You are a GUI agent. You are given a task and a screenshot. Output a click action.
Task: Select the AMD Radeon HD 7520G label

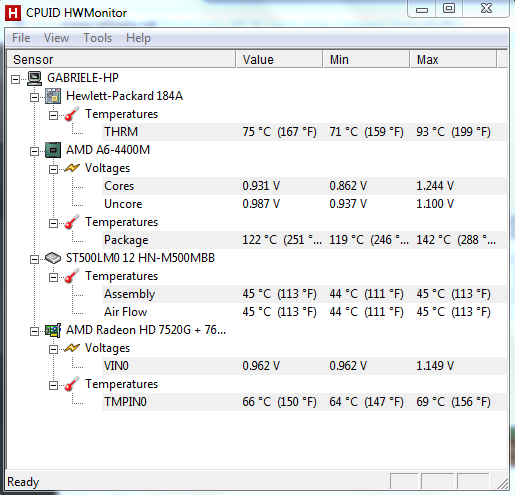146,330
